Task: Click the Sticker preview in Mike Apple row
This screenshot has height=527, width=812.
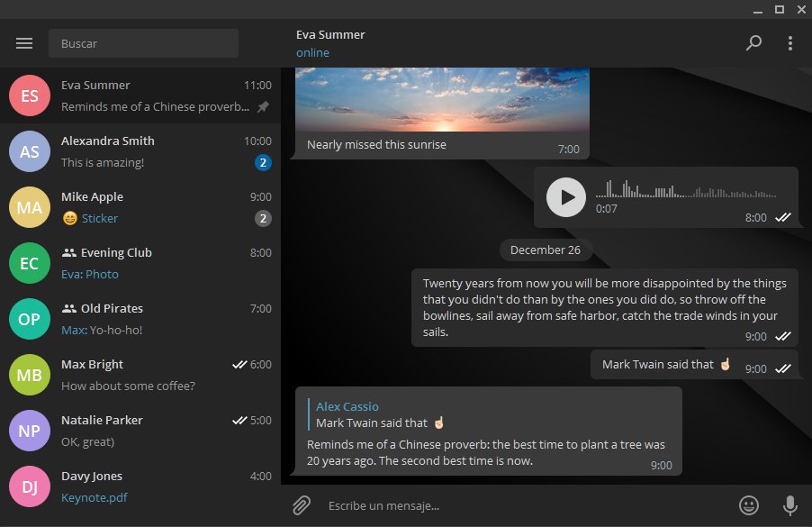Action: (99, 219)
